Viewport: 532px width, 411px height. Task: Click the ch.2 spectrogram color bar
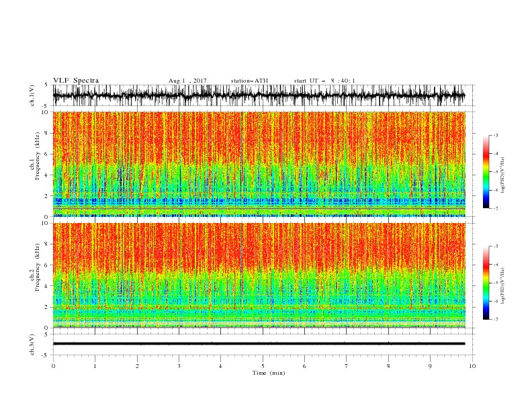(x=486, y=283)
